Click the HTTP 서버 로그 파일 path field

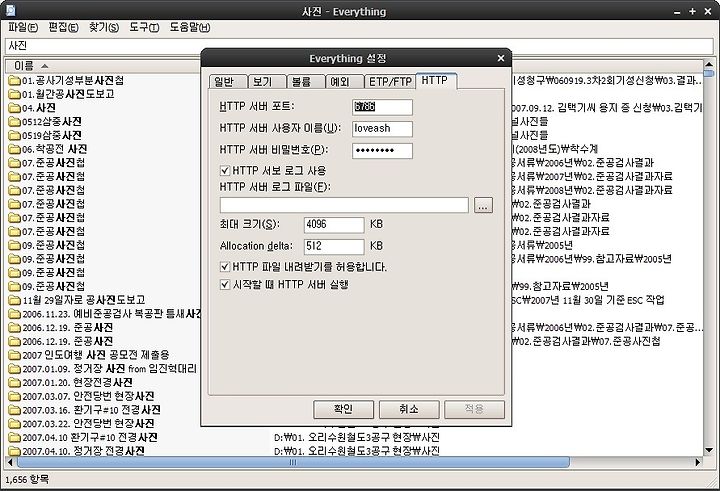coord(344,205)
